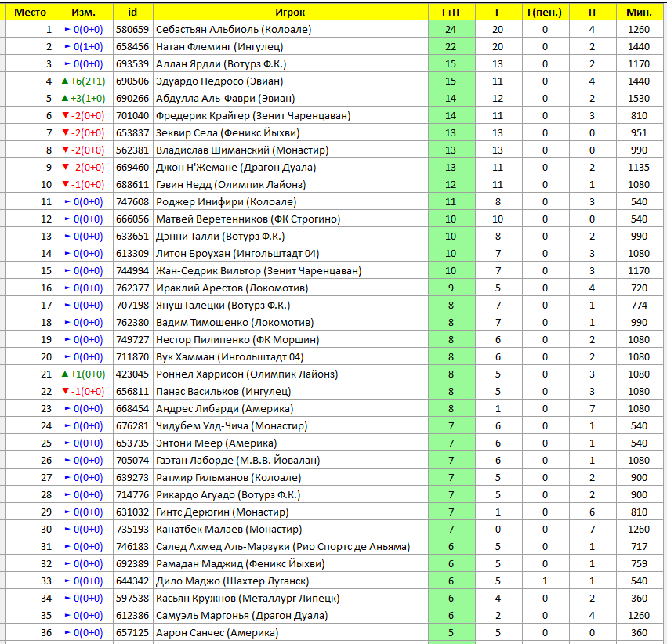Click player name 'Себастьян Альбиоль (Колоале)'
Screen dimensions: 667x644
[x=234, y=29]
